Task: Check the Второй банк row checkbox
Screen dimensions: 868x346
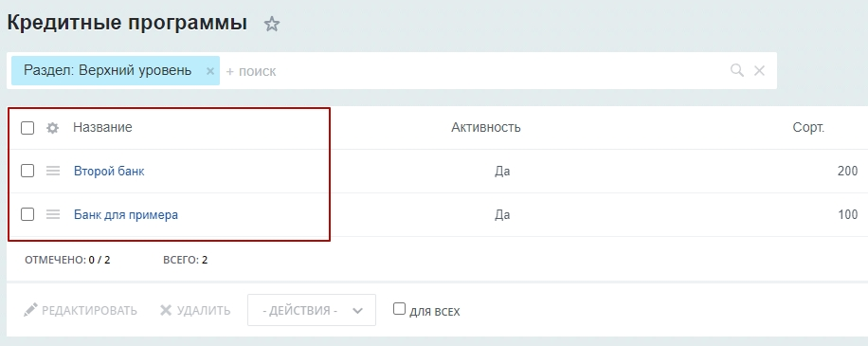Action: pyautogui.click(x=27, y=171)
